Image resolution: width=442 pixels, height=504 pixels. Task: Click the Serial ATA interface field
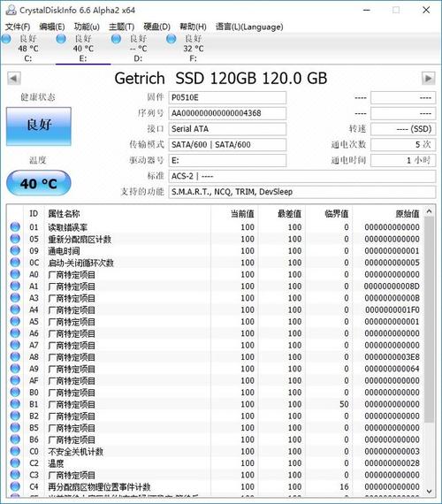pos(227,129)
